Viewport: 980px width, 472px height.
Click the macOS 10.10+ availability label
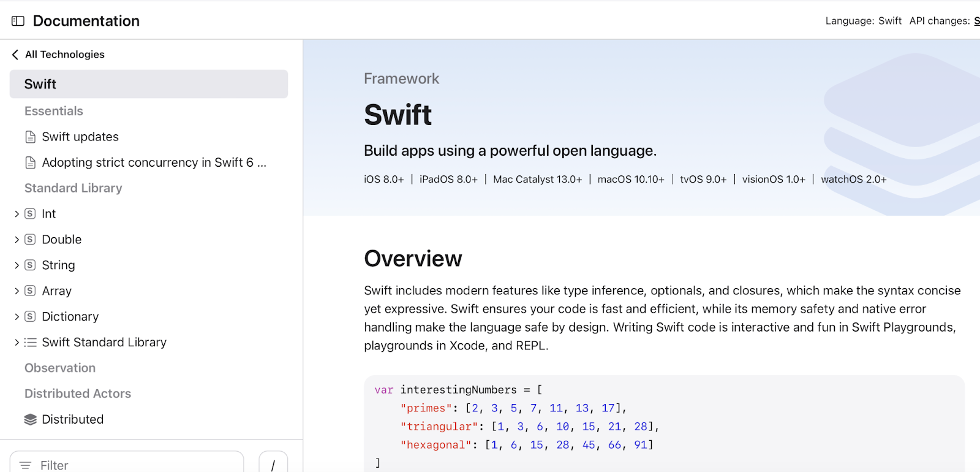(x=631, y=180)
